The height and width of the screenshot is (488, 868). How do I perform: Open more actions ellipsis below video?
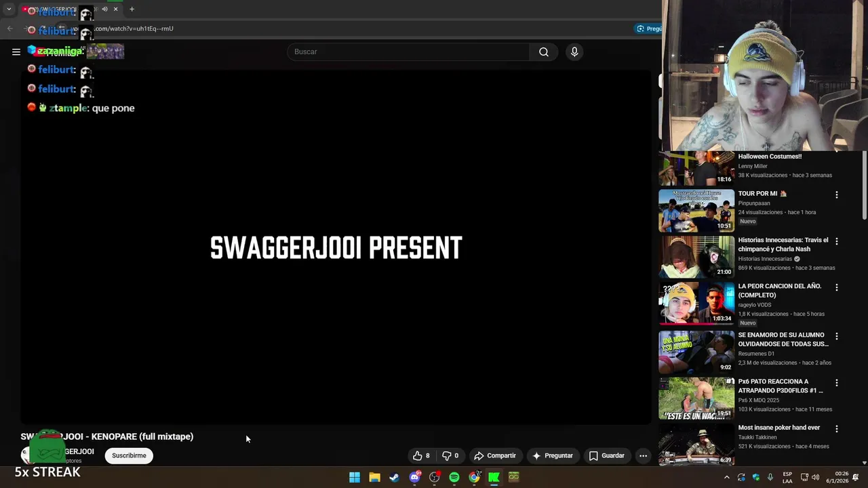[643, 455]
